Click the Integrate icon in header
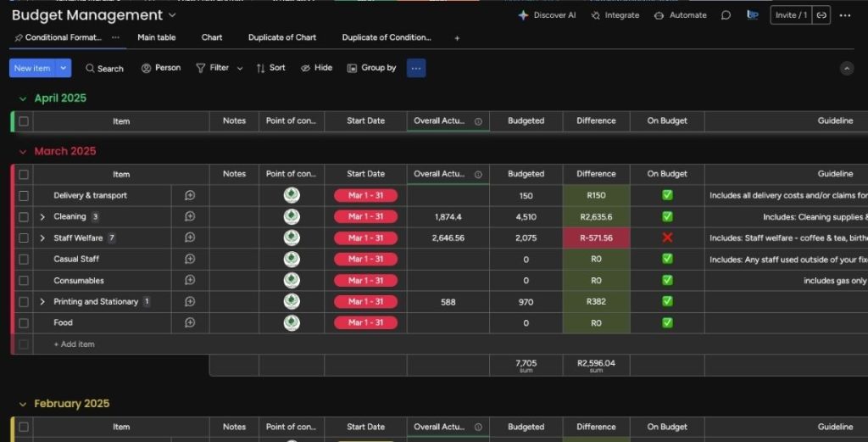Screen dimensions: 868x442 [596, 15]
